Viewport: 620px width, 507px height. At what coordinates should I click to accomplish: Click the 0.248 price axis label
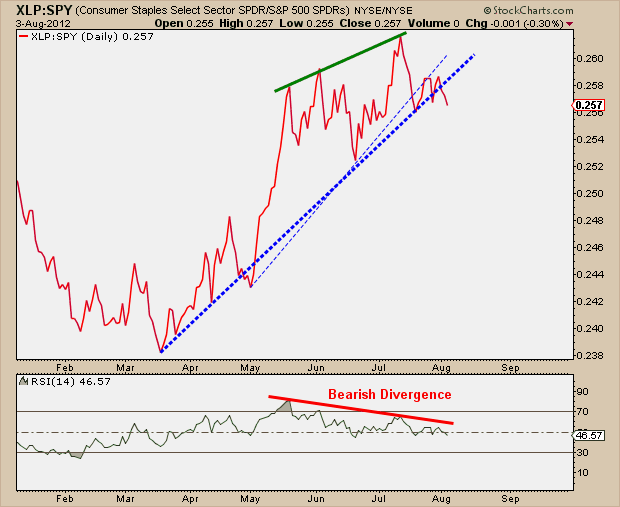pos(590,220)
